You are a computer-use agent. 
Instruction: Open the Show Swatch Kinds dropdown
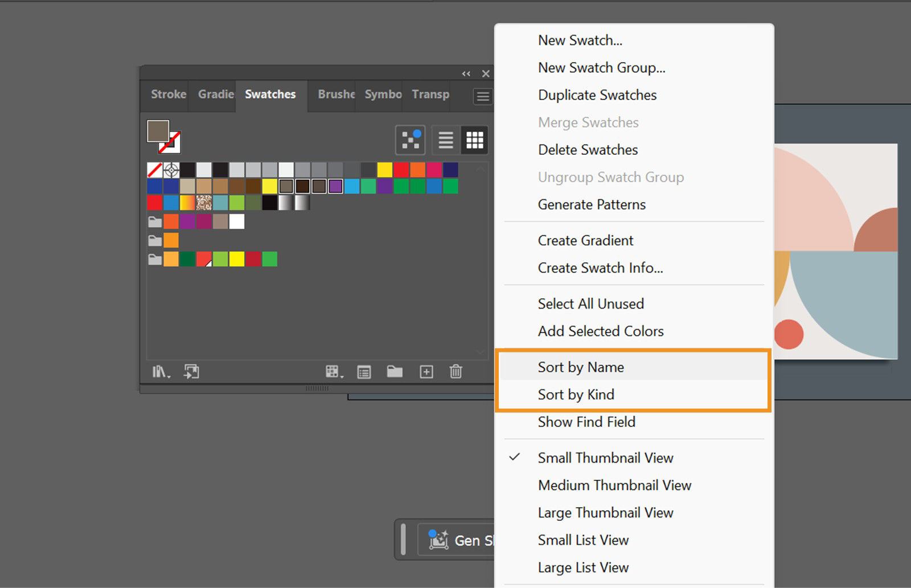point(334,372)
